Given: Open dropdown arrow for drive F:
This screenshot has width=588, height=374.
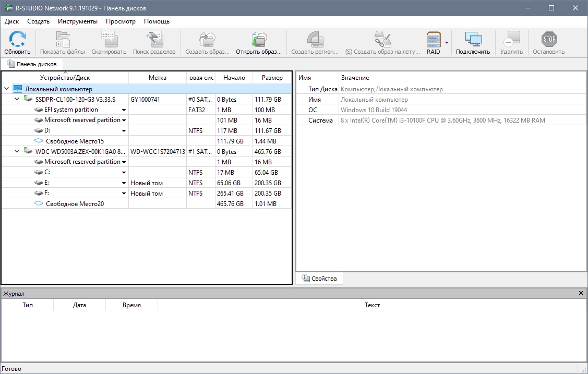Looking at the screenshot, I should click(x=124, y=194).
